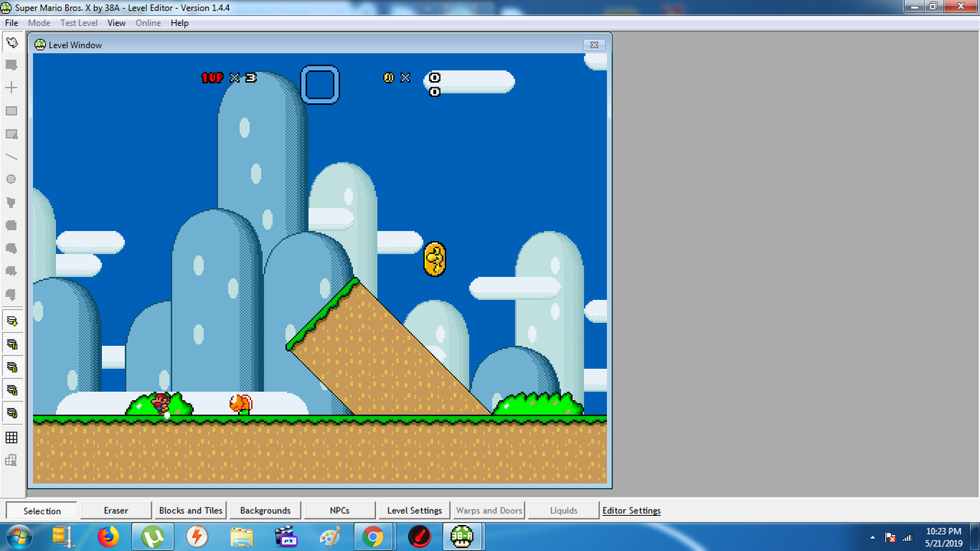Open the File menu
Image resolution: width=980 pixels, height=551 pixels.
(x=11, y=23)
